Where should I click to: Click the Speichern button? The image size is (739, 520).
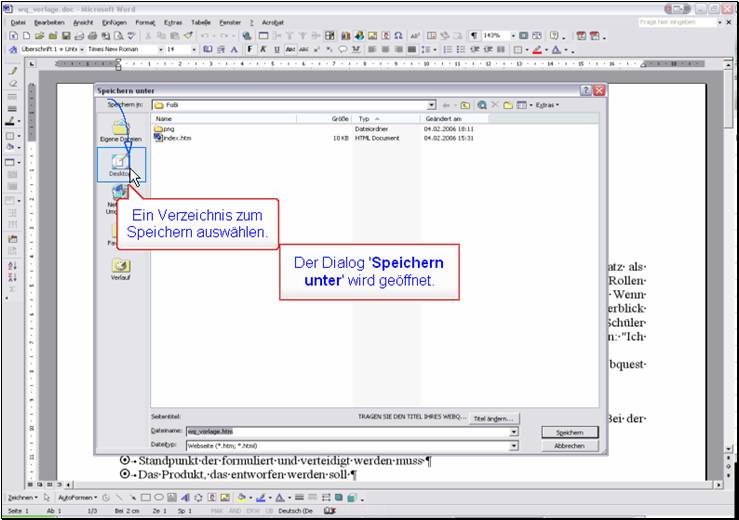click(569, 432)
